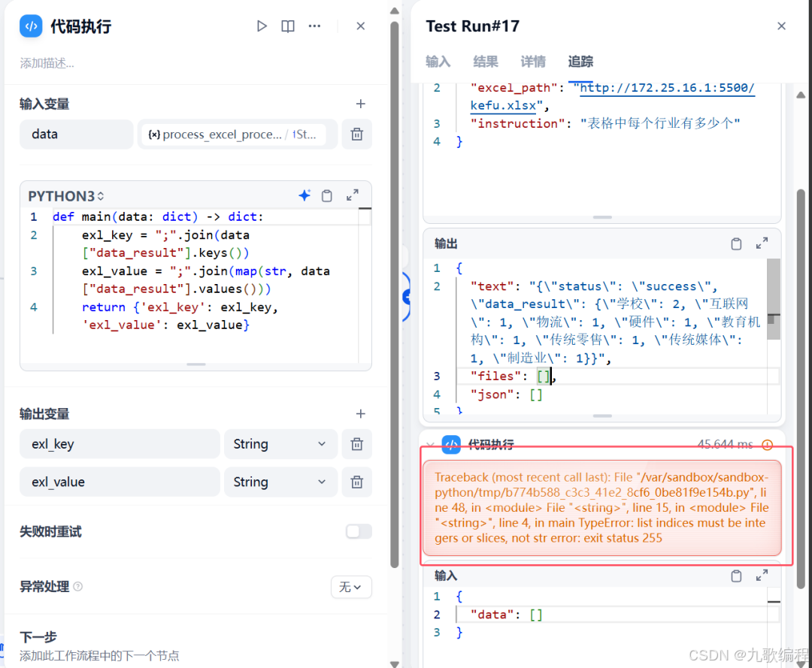Copy the Python code
The width and height of the screenshot is (812, 668).
click(x=327, y=195)
